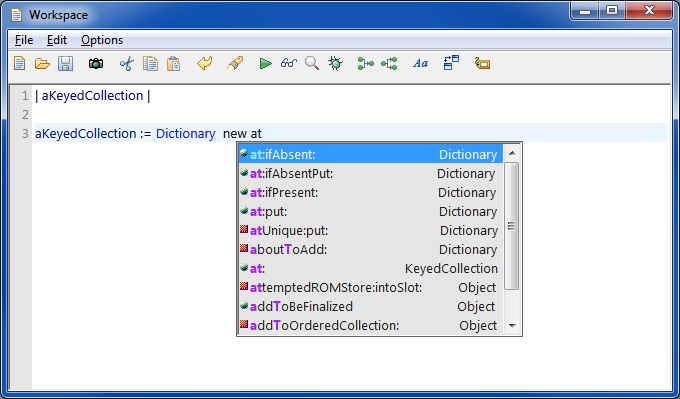Choose at:ifAbsentPut: from the completion list
680x399 pixels.
click(x=371, y=173)
